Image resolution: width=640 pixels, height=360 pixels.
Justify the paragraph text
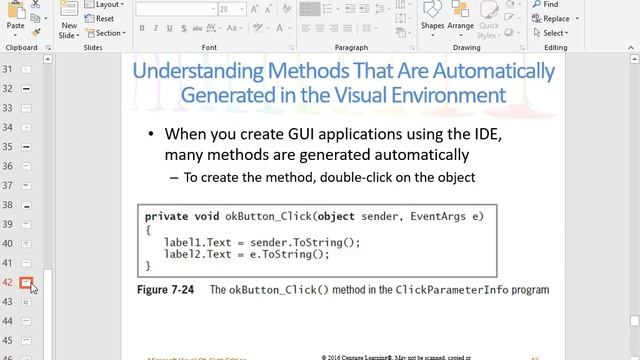[347, 28]
